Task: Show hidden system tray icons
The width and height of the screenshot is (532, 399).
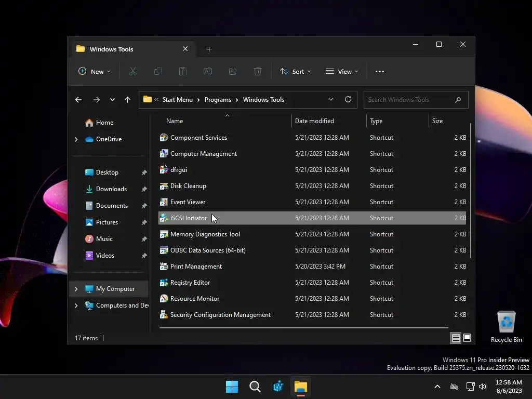Action: click(437, 387)
